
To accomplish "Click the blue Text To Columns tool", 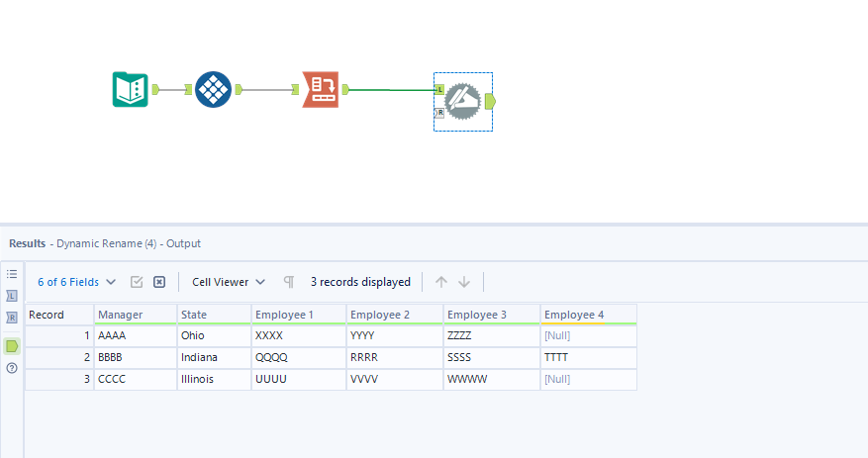I will click(x=213, y=89).
